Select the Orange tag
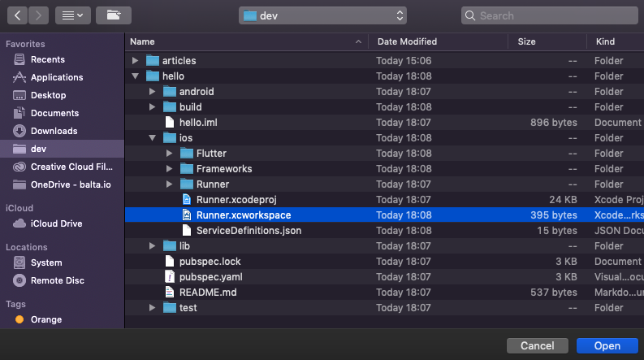The height and width of the screenshot is (360, 644). pyautogui.click(x=38, y=319)
